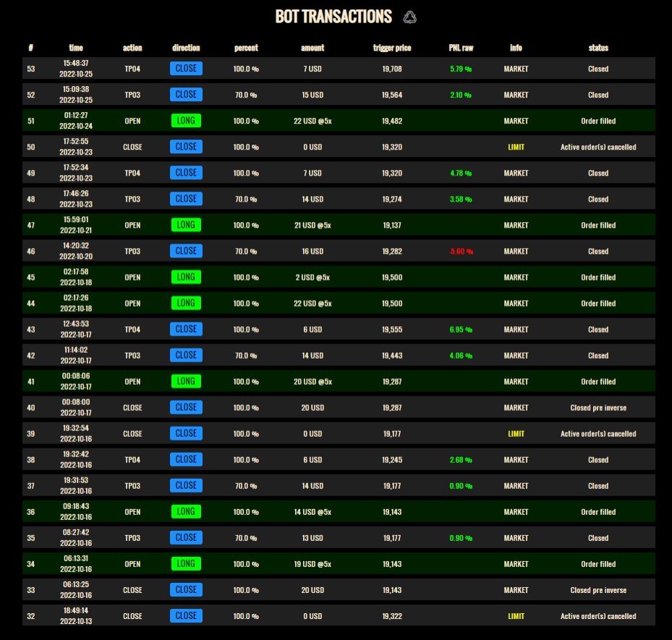The image size is (672, 640).
Task: Click the CLOSE badge in row 32
Action: tap(186, 616)
